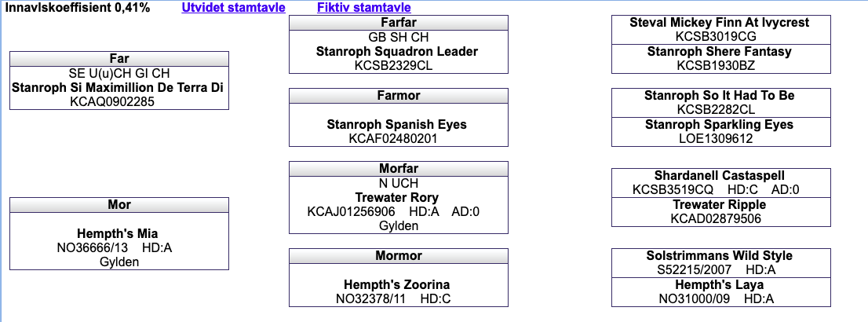Click Stanroph Shere Fantasy entry
Viewport: 868px width, 322px height.
coord(720,52)
